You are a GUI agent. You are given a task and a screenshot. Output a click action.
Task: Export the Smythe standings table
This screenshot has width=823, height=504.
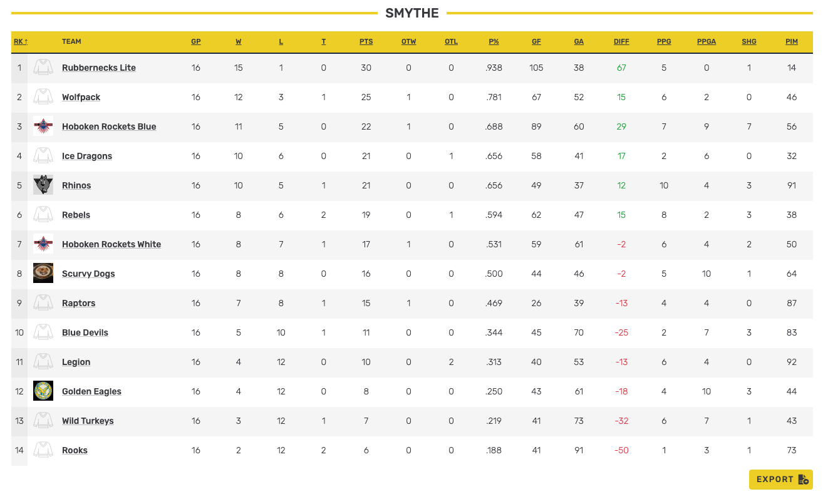coord(780,480)
